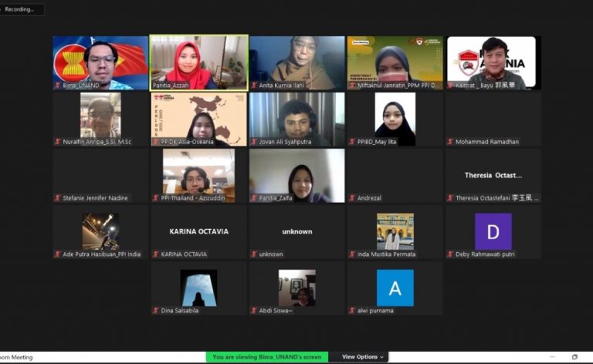Click the muted mic icon beside Andrezal

pyautogui.click(x=352, y=198)
